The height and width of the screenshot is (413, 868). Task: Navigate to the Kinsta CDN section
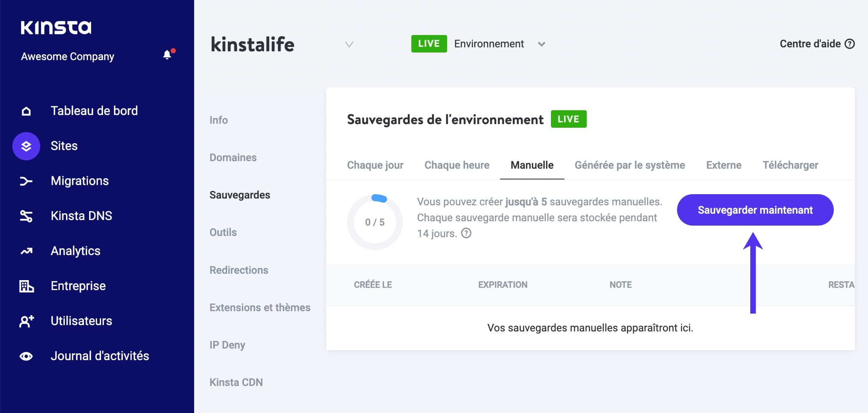coord(236,382)
